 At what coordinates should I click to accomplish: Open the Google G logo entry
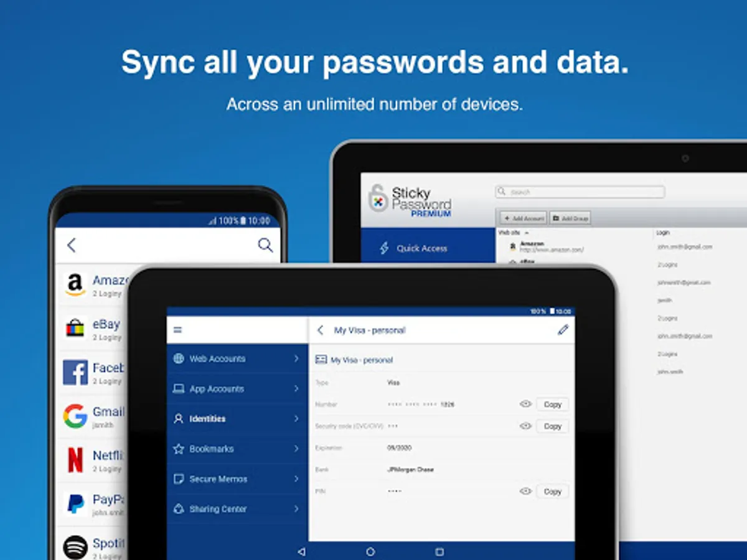75,416
